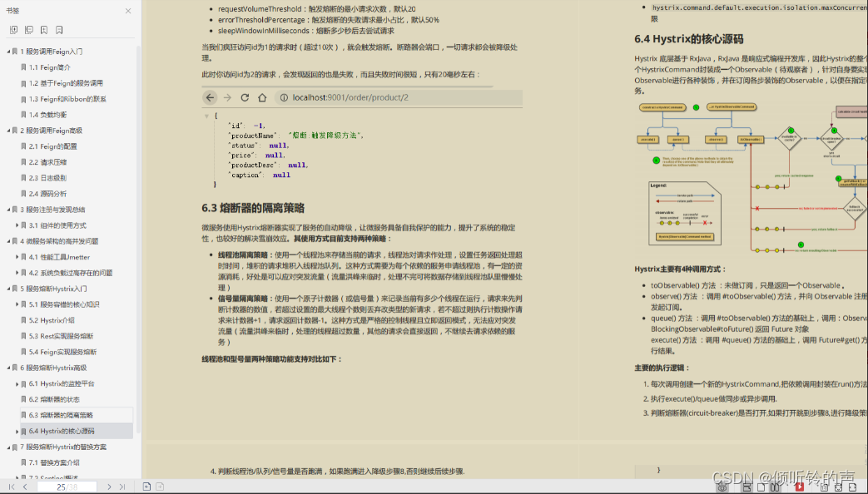This screenshot has width=868, height=494.
Task: Expand bookmark 6.4 Hystrix的核心源码
Action: click(x=17, y=432)
